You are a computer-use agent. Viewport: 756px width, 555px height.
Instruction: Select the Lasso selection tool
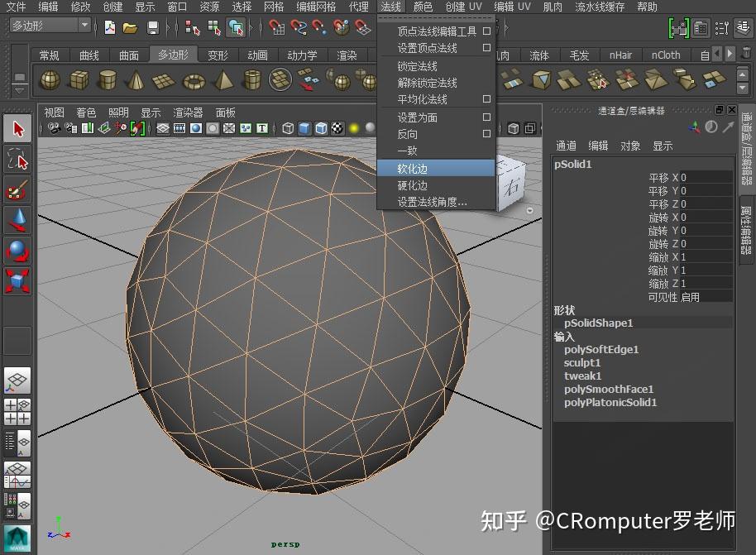coord(17,155)
